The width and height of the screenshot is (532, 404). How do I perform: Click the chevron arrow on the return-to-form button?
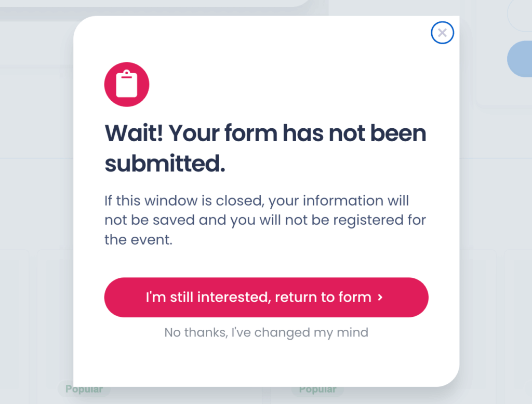point(380,297)
